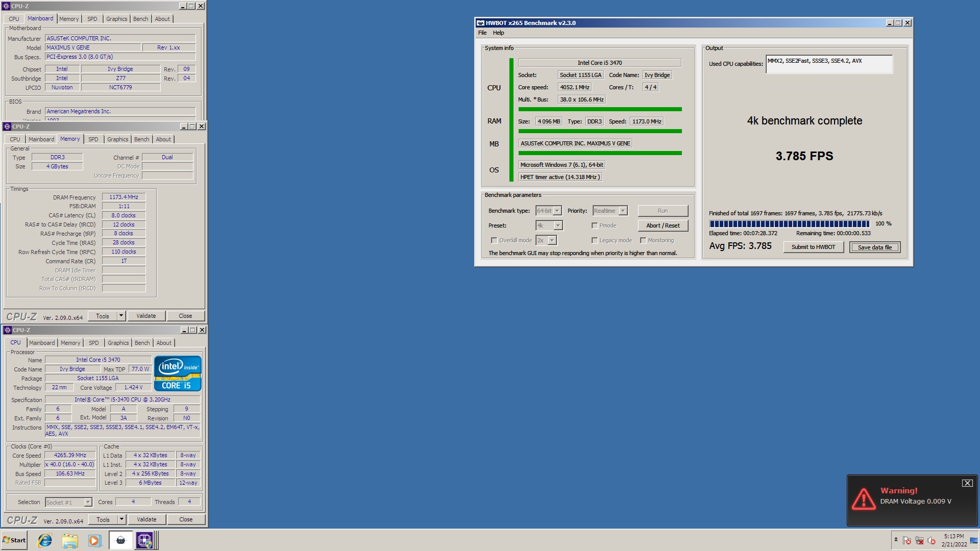This screenshot has height=551, width=980.
Task: Open Benchmark type 64-bit dropdown
Action: tap(557, 211)
